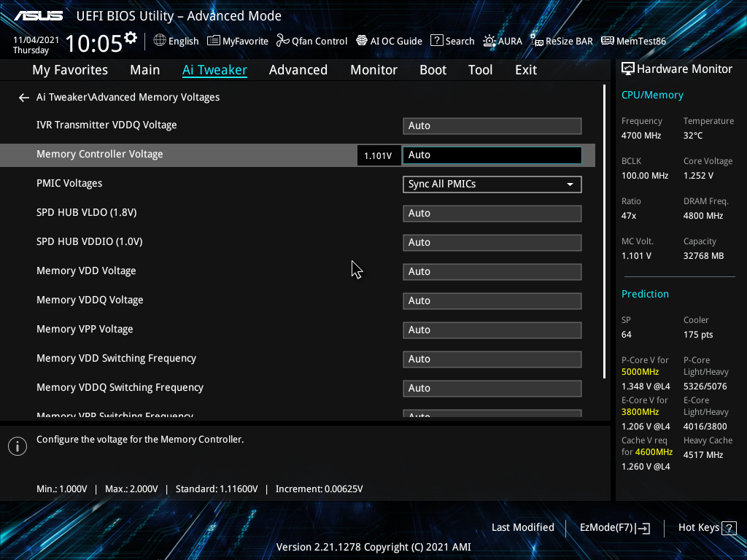Click the 11/04/2021 date text
Image resolution: width=747 pixels, height=560 pixels.
coord(36,40)
